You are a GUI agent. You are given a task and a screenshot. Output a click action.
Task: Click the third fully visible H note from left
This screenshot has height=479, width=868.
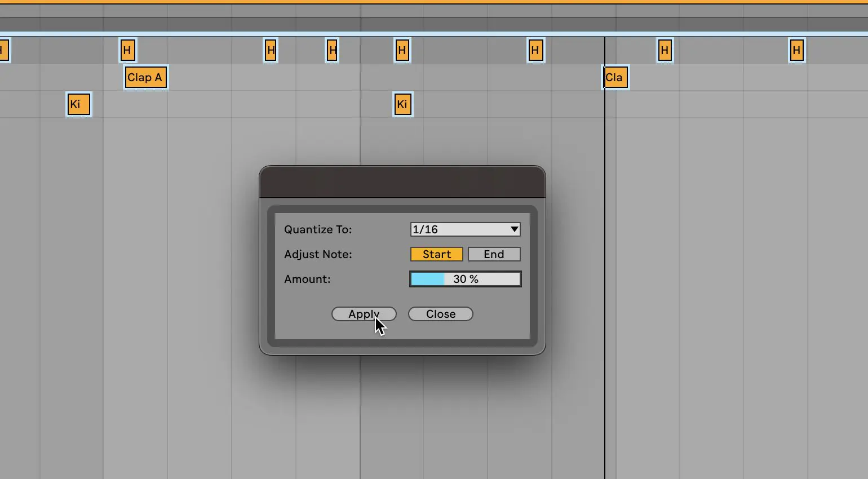332,51
